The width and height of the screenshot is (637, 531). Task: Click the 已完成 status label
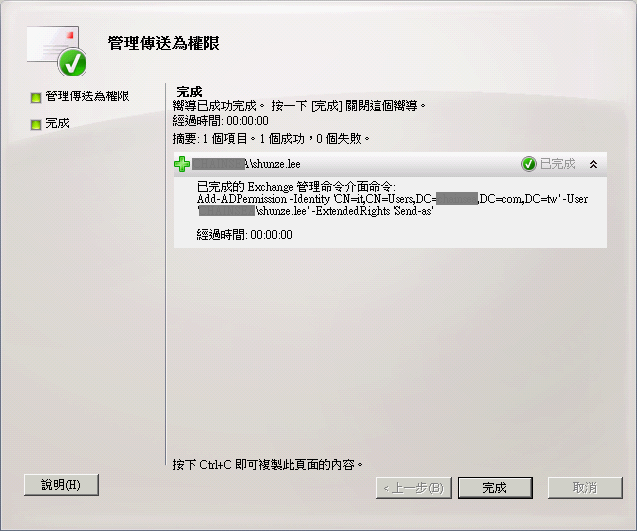pyautogui.click(x=557, y=164)
